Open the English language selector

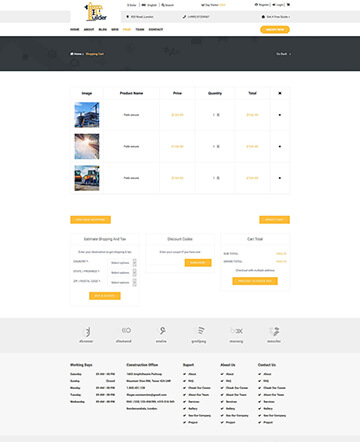(x=149, y=5)
